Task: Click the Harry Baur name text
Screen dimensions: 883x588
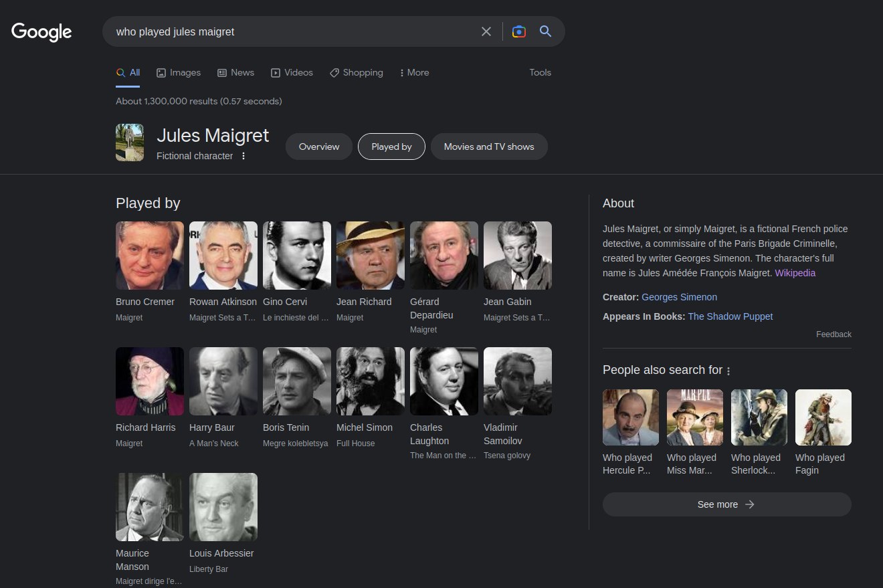Action: (212, 427)
